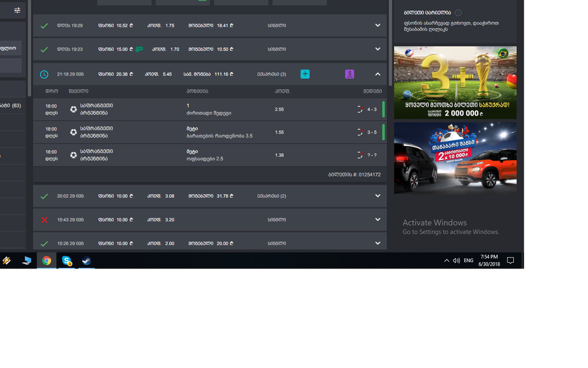Open the car giveaway 2x10 000 promo banner

[x=455, y=158]
